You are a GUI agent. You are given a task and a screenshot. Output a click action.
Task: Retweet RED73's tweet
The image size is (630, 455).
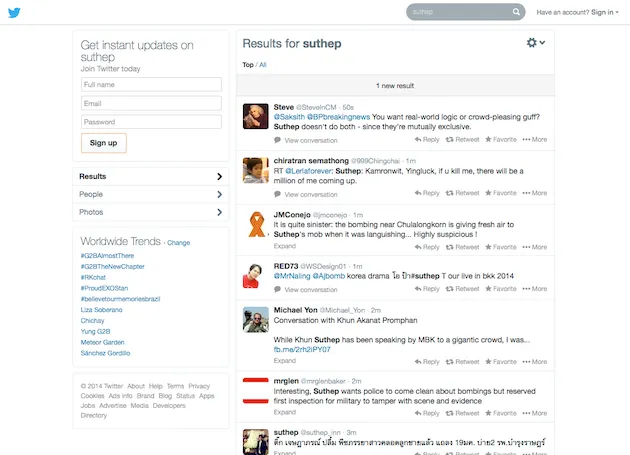(x=462, y=289)
